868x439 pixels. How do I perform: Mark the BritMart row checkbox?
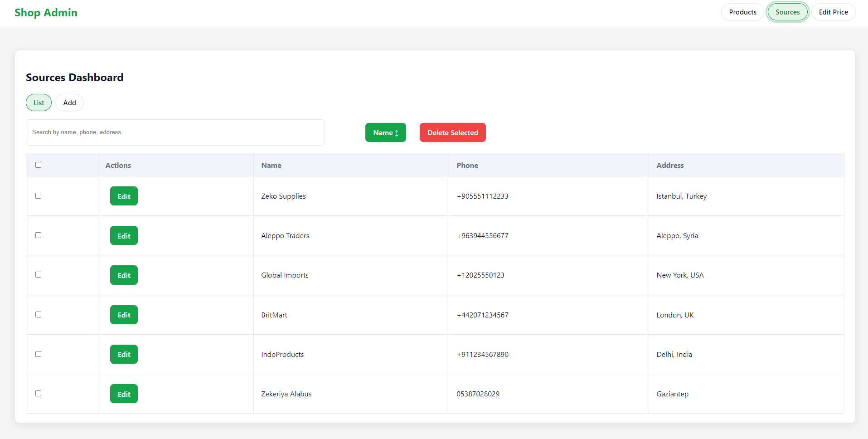(x=39, y=315)
